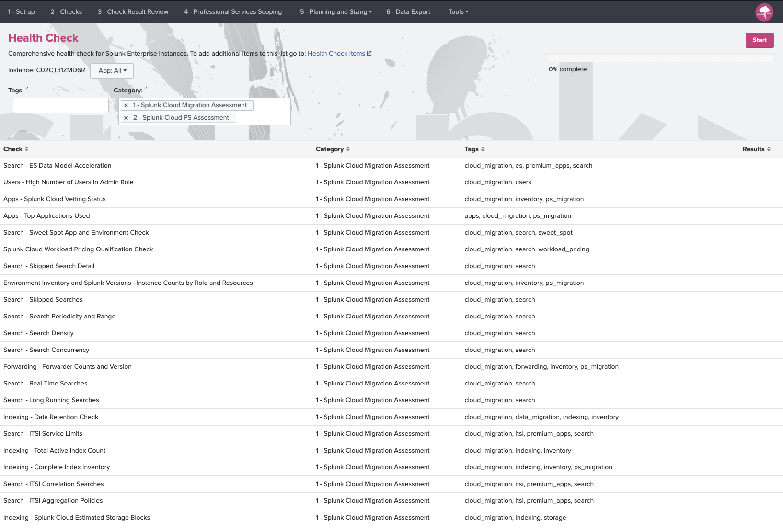Viewport: 783px width, 532px height.
Task: Go to the 1 - Set up tab
Action: (22, 11)
